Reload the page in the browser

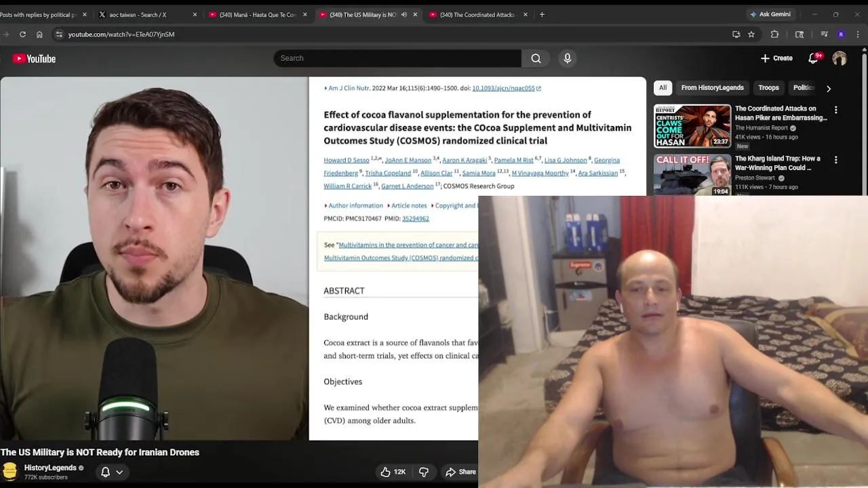click(x=22, y=34)
